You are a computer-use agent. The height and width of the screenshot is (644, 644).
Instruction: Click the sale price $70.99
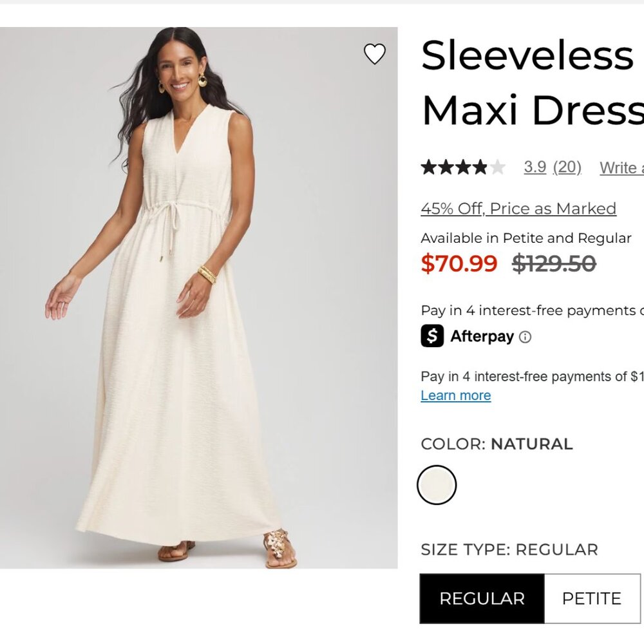point(459,263)
